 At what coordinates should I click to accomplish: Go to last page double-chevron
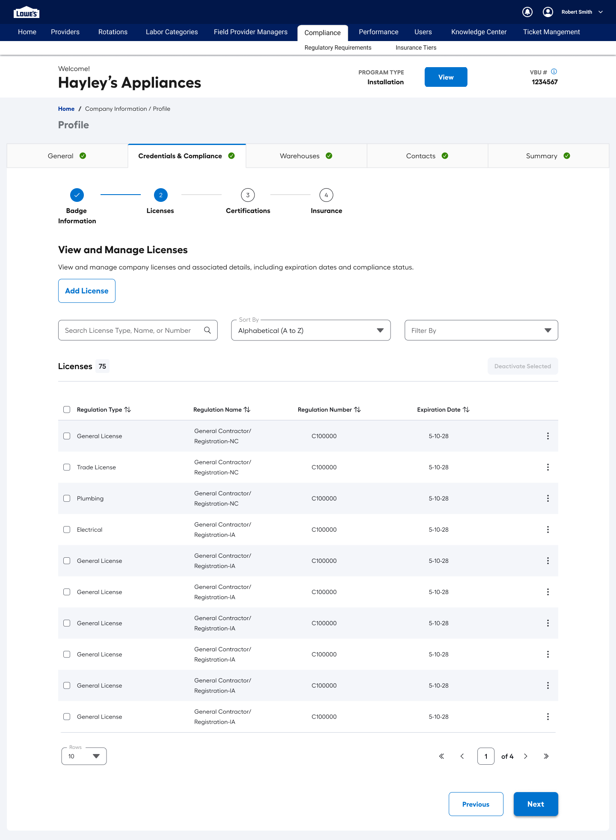click(546, 756)
